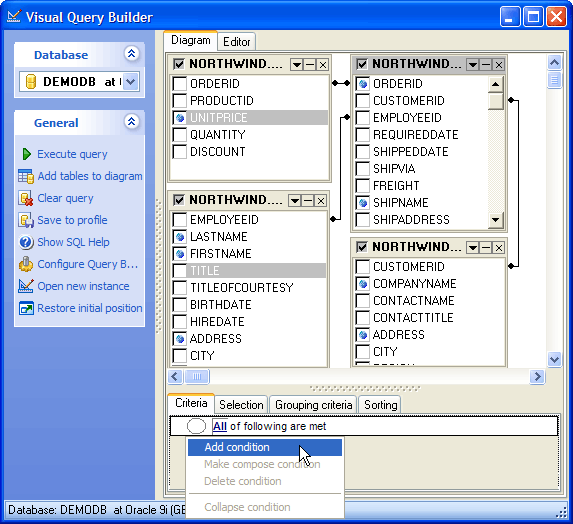Click the diagram horizontal scrollbar thumb
573x524 pixels.
pos(197,376)
